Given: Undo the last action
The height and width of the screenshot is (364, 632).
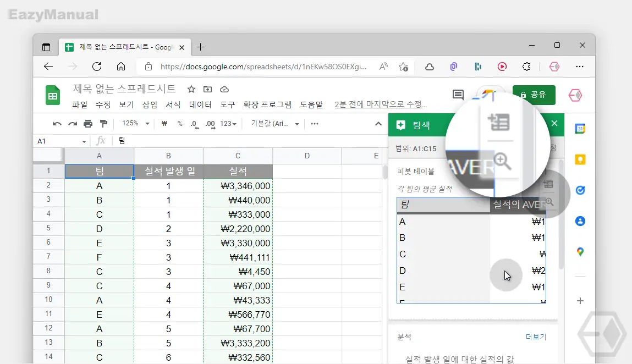Looking at the screenshot, I should tap(57, 124).
